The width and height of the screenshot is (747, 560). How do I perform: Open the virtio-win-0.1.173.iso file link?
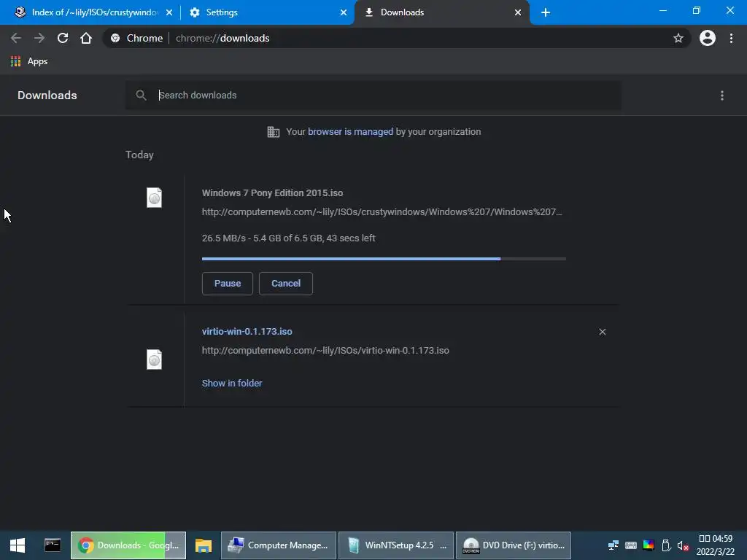[247, 332]
